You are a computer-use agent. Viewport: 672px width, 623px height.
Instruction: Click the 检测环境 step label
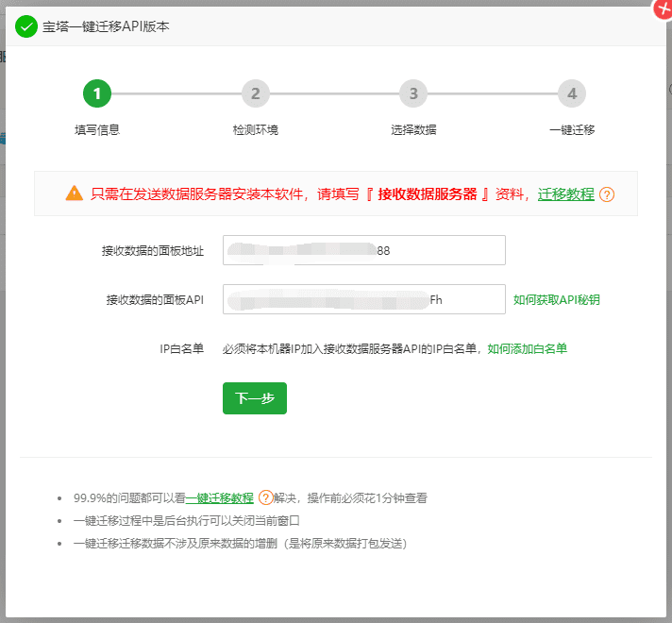pyautogui.click(x=256, y=130)
